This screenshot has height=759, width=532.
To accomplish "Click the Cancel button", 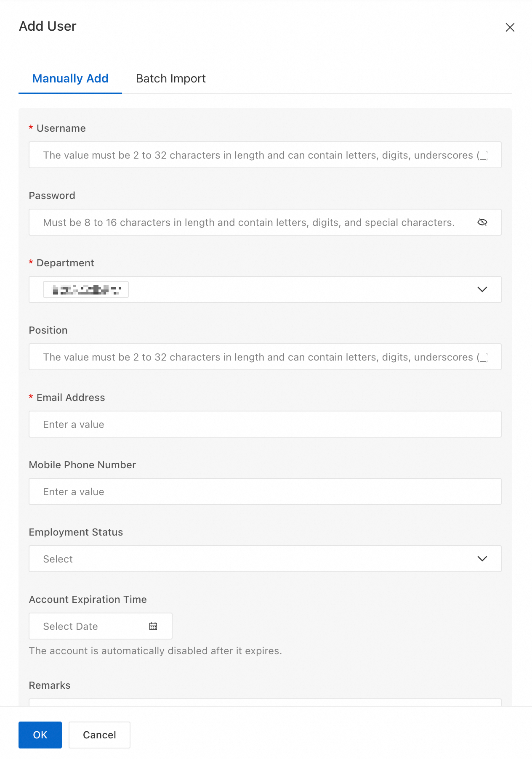I will coord(99,735).
